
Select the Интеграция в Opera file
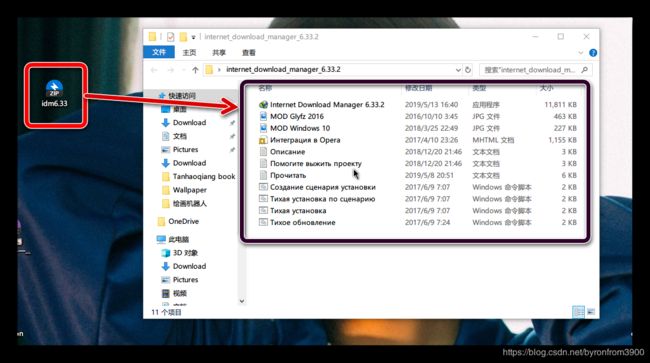pos(305,140)
